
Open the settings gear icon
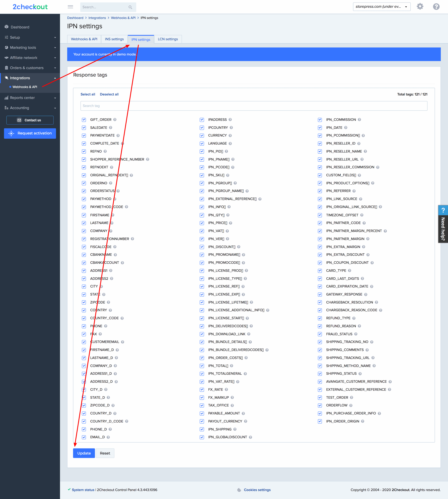pyautogui.click(x=420, y=7)
